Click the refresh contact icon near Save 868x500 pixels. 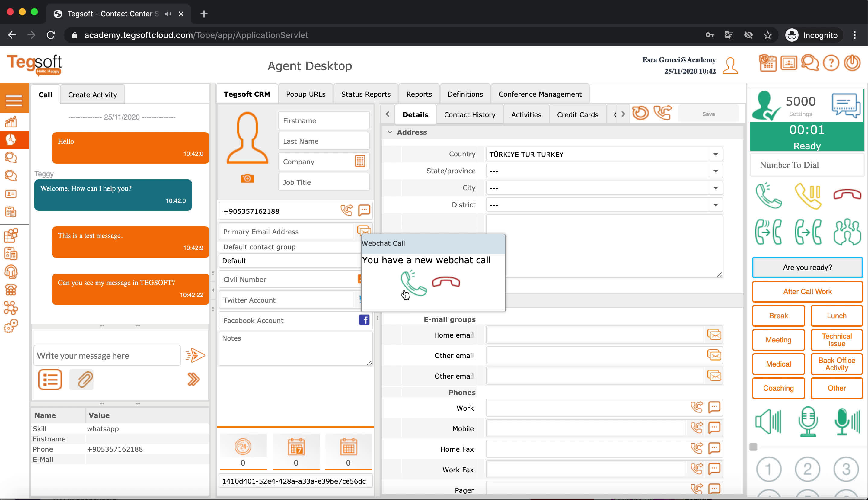pos(640,113)
